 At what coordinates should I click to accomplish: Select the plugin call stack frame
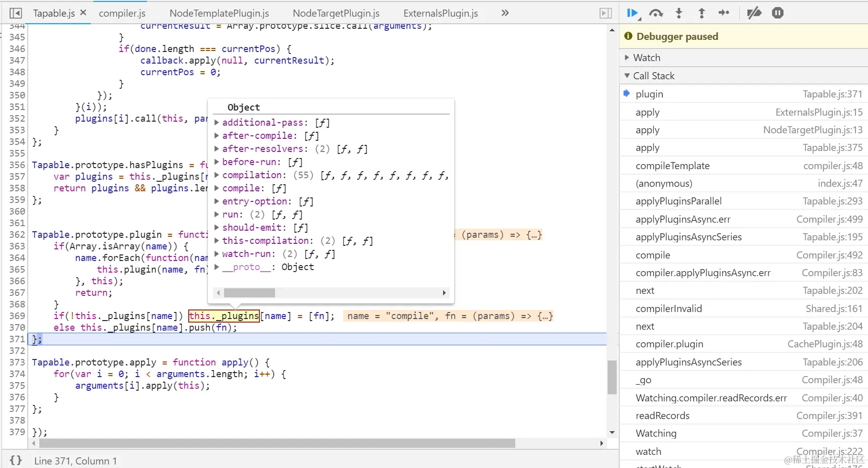tap(743, 94)
